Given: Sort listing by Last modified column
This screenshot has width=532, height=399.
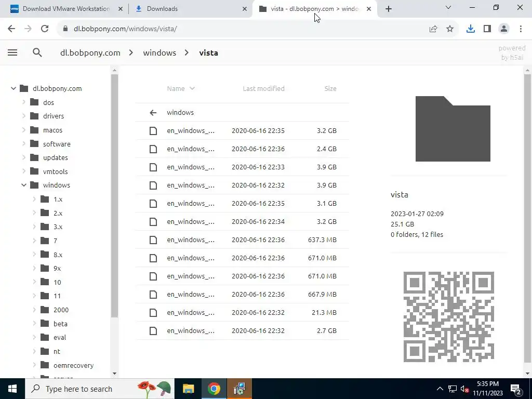Looking at the screenshot, I should coord(263,88).
